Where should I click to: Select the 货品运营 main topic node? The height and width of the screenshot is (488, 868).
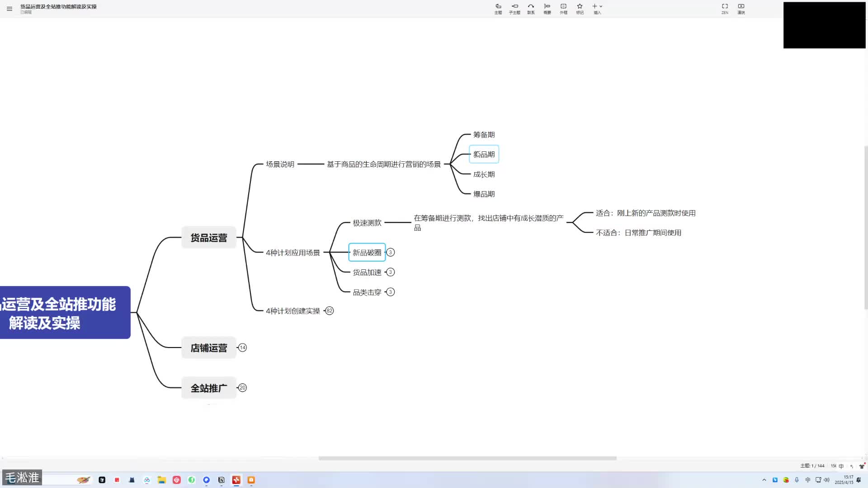click(x=209, y=238)
